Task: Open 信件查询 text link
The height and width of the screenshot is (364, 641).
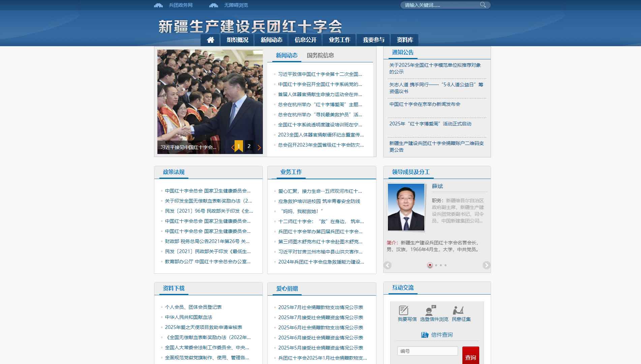Action: coord(442,335)
